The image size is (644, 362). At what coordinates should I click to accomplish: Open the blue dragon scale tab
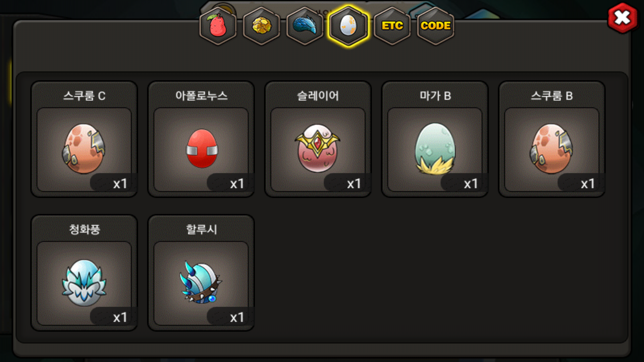click(x=305, y=26)
